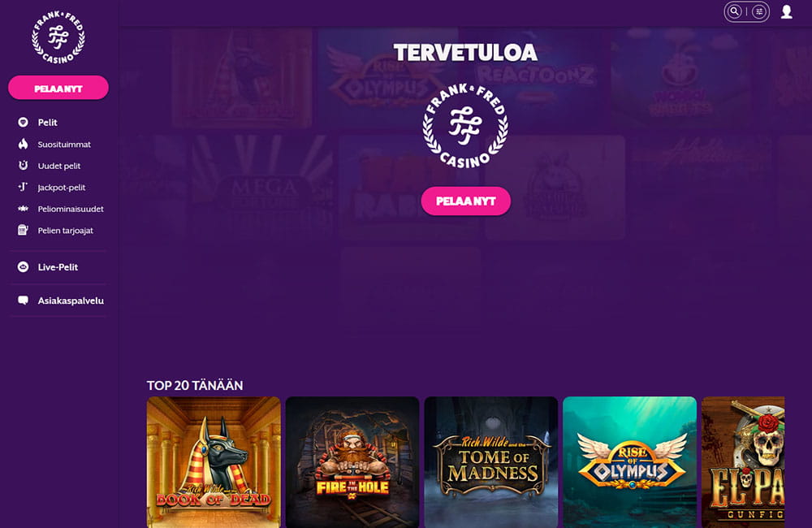
Task: Click the Frank & Fred sidebar logo
Action: (58, 37)
